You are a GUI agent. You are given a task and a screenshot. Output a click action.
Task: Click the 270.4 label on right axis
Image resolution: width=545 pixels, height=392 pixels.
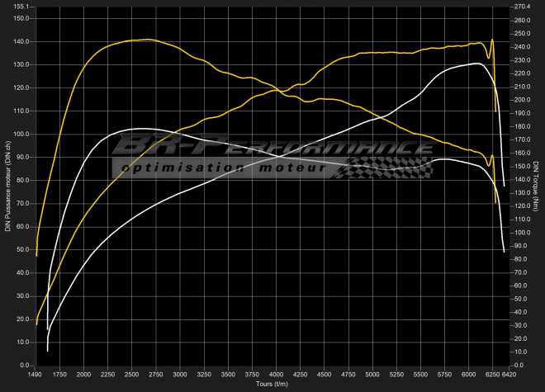tap(522, 6)
